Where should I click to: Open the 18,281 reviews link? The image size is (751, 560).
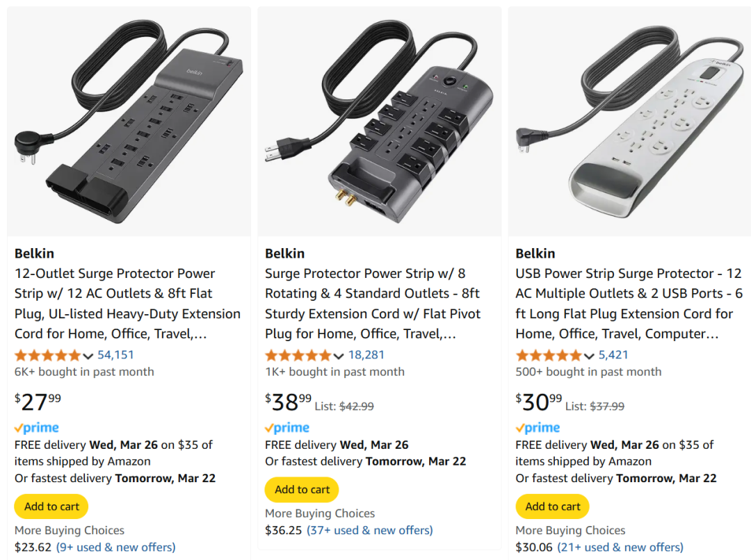(366, 355)
